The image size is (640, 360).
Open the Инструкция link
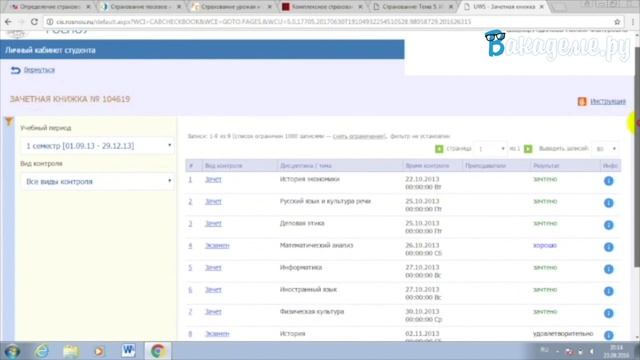pyautogui.click(x=608, y=101)
